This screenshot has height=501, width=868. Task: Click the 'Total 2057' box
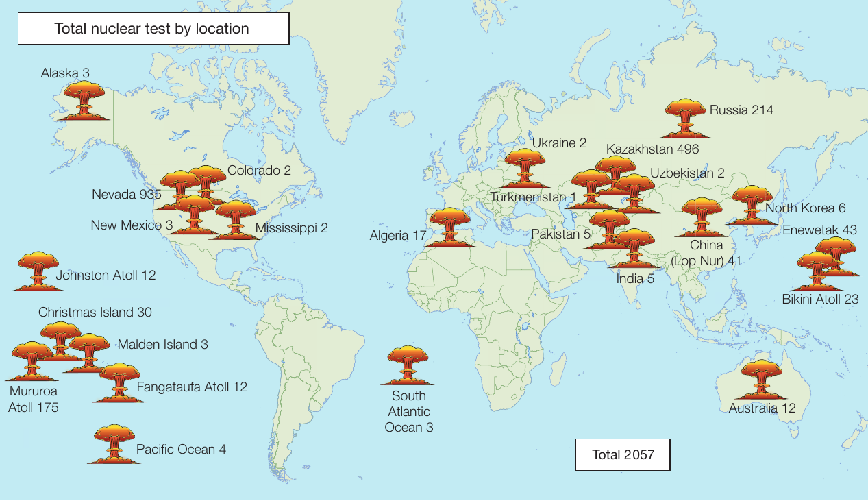(623, 454)
